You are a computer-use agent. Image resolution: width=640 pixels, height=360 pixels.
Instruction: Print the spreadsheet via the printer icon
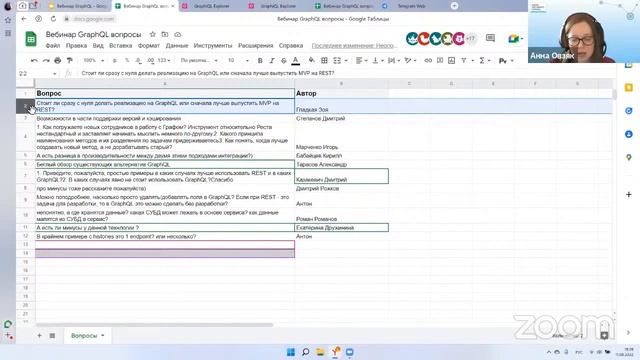tap(58, 60)
